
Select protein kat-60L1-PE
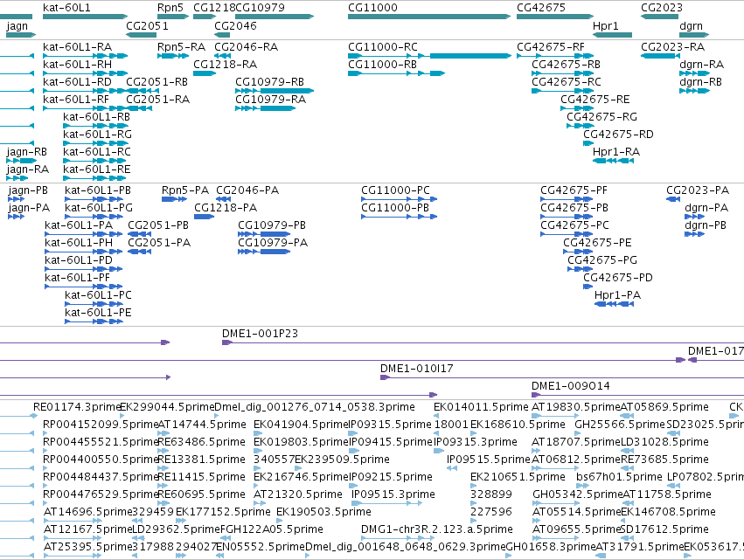[94, 321]
